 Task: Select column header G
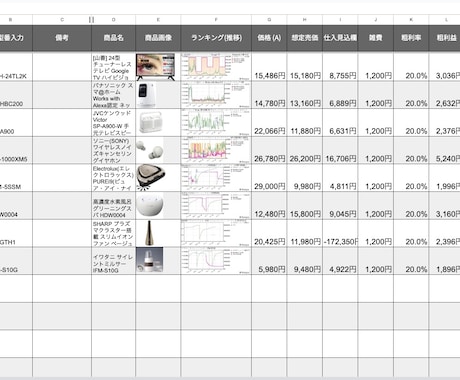[x=269, y=20]
